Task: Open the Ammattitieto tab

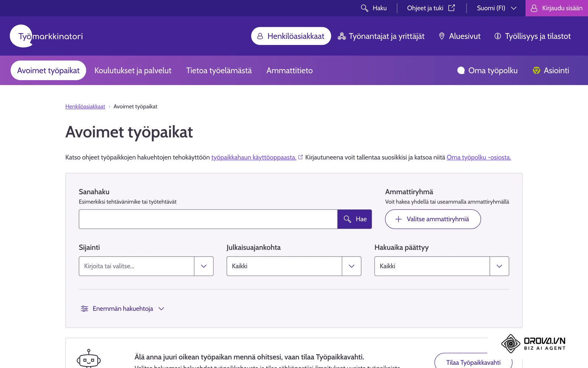Action: click(290, 70)
